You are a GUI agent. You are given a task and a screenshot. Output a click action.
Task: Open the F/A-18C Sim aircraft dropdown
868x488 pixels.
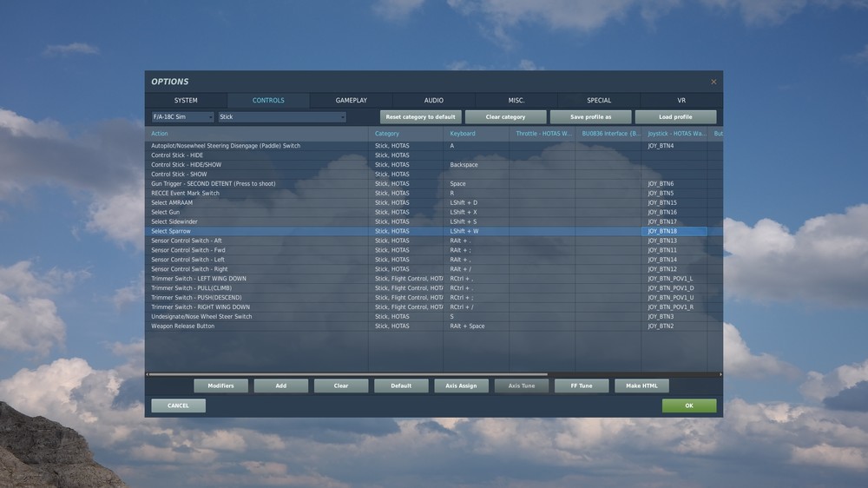(x=182, y=117)
